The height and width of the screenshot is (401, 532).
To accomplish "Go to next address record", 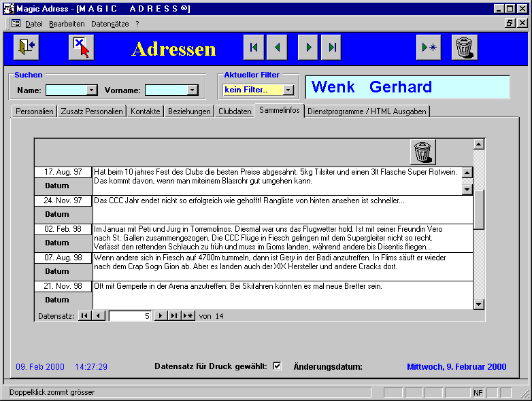I will 308,48.
